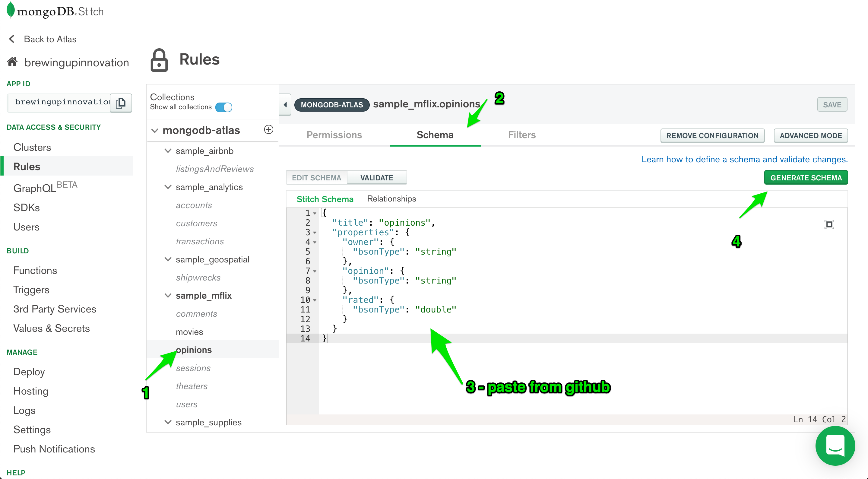Copy the App ID with clipboard icon

coord(121,103)
